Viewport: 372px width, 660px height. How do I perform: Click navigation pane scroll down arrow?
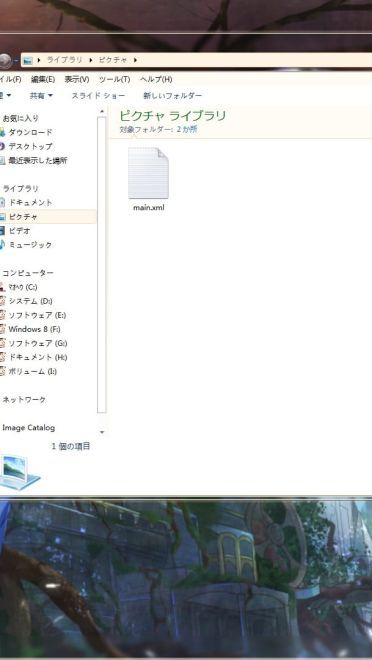(101, 432)
